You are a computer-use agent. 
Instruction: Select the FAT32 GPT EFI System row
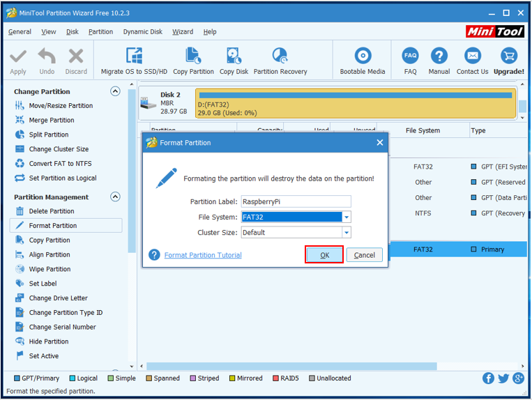click(458, 167)
